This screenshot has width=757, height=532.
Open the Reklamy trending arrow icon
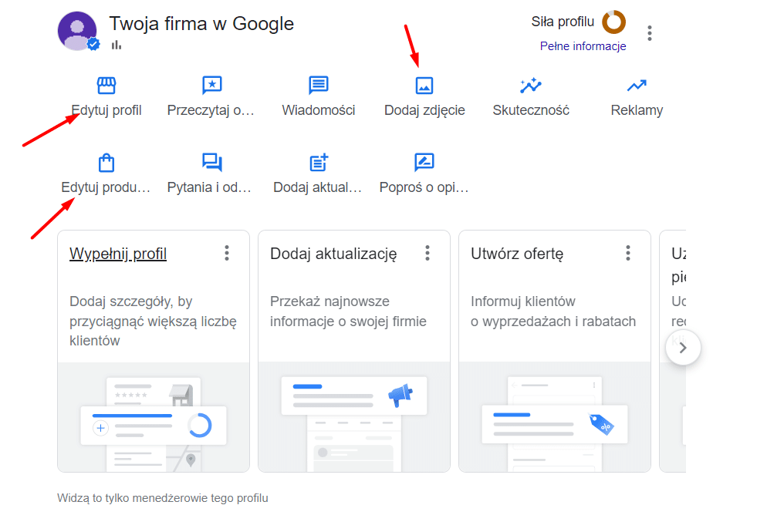coord(637,86)
